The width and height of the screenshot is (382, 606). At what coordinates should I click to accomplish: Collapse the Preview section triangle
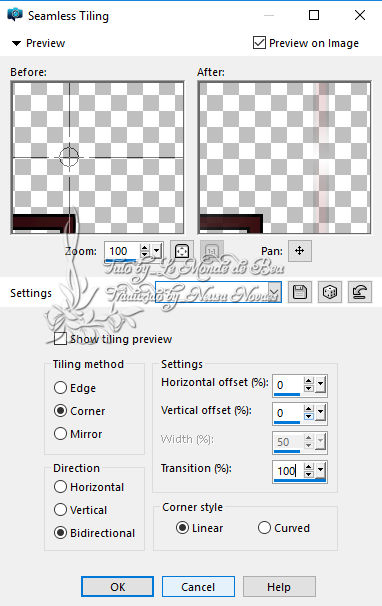pyautogui.click(x=16, y=43)
